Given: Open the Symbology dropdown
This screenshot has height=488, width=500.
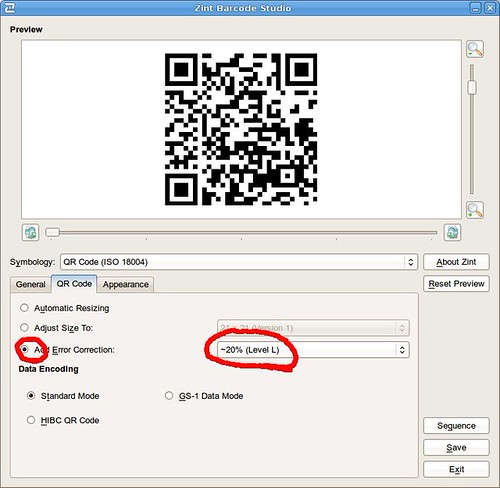Looking at the screenshot, I should pos(239,262).
